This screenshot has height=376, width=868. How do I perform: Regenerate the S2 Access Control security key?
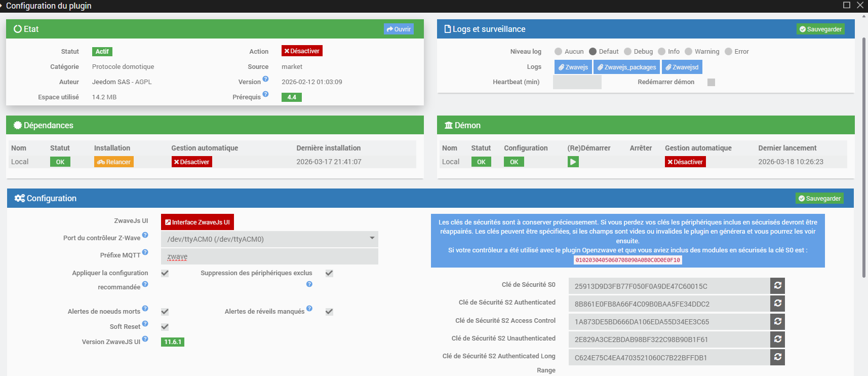[x=777, y=321]
